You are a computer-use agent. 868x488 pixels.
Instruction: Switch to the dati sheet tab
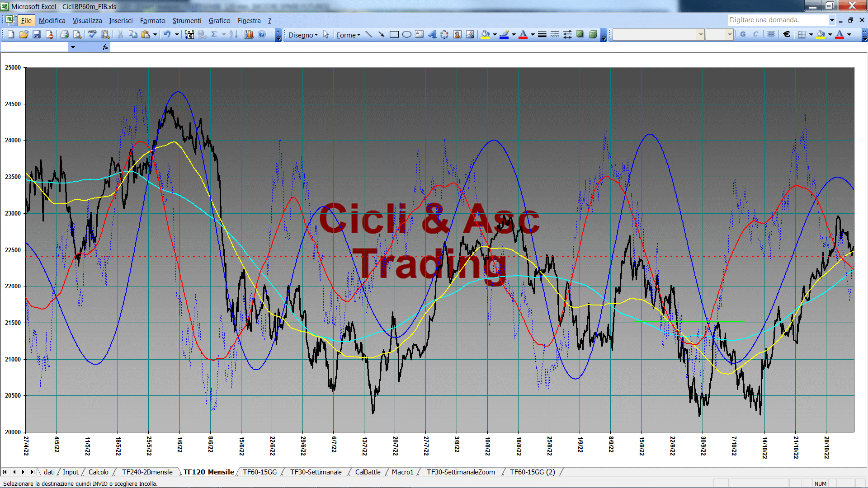pyautogui.click(x=49, y=472)
